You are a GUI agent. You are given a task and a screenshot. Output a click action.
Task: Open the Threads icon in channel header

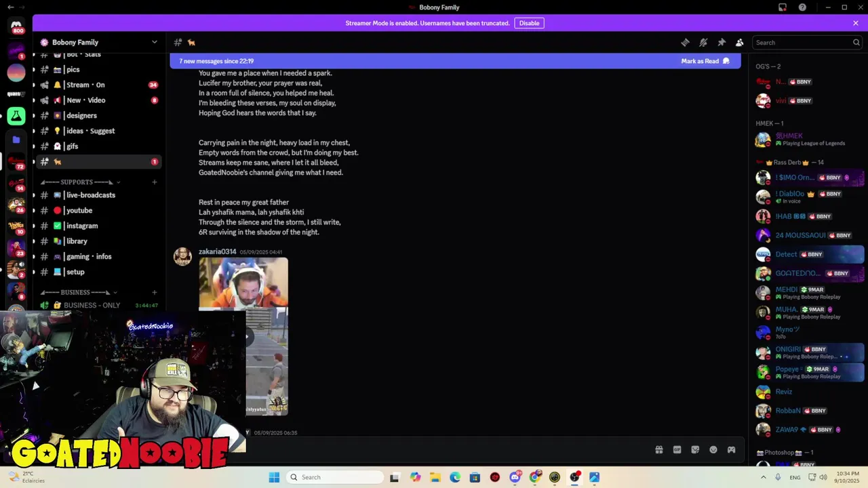pos(685,42)
